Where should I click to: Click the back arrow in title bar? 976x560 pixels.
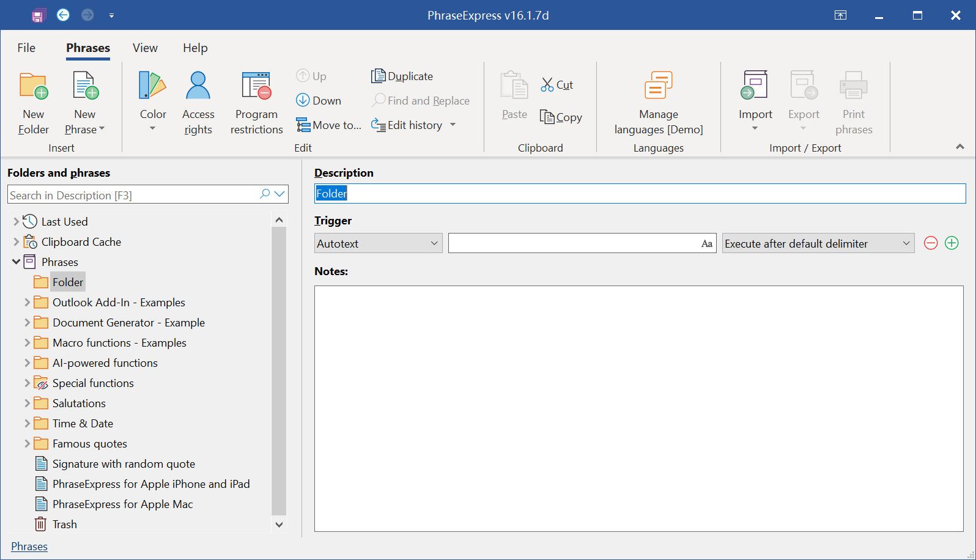coord(63,15)
